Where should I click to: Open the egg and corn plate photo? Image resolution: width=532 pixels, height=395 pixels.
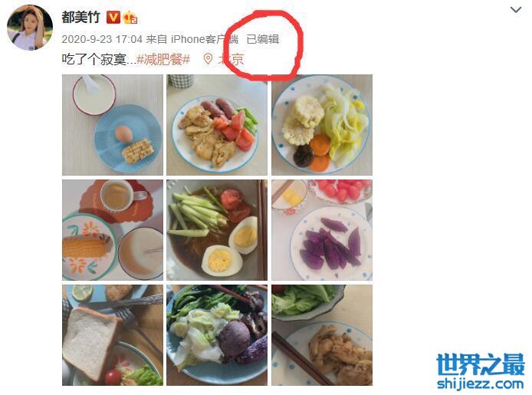pos(113,125)
